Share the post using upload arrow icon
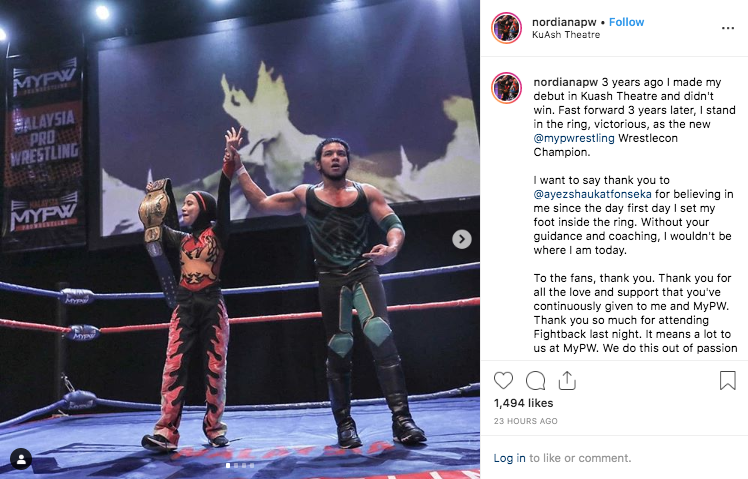This screenshot has height=479, width=748. [567, 381]
